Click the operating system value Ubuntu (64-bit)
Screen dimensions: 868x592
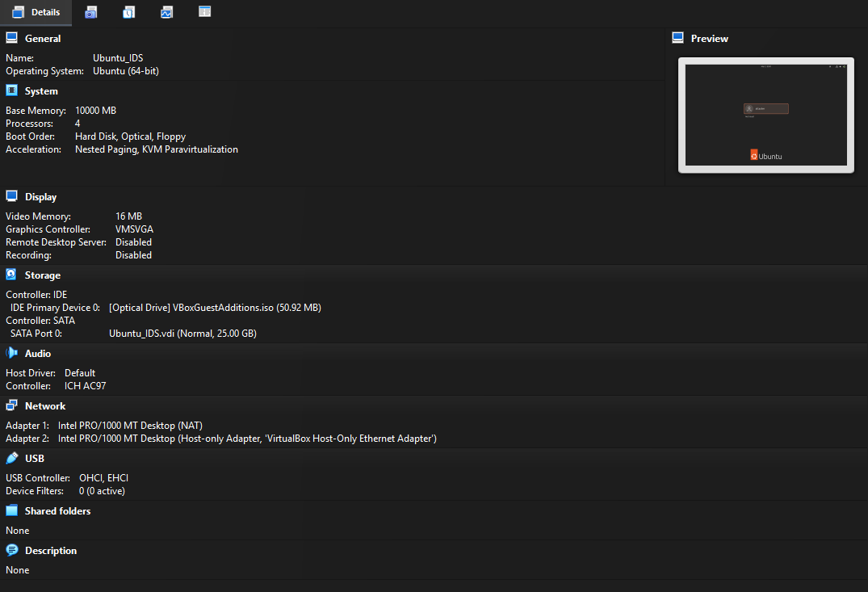tap(126, 71)
